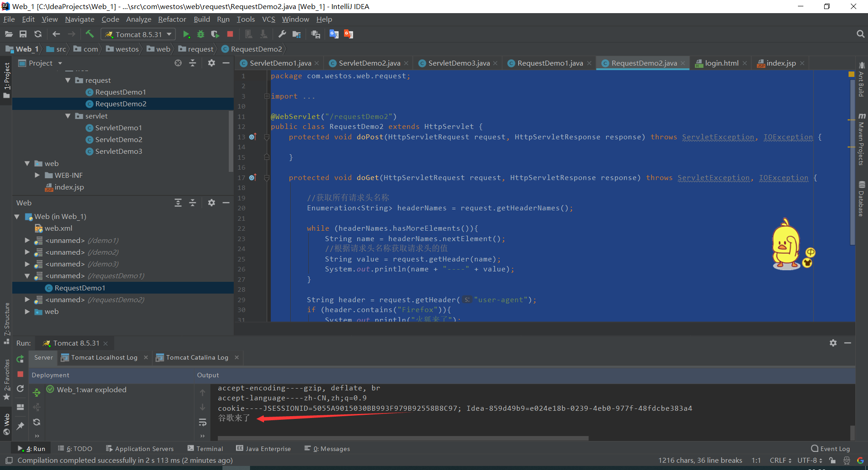The height and width of the screenshot is (470, 868).
Task: Expand the unnamed /demo1 servlet node
Action: [x=27, y=240]
